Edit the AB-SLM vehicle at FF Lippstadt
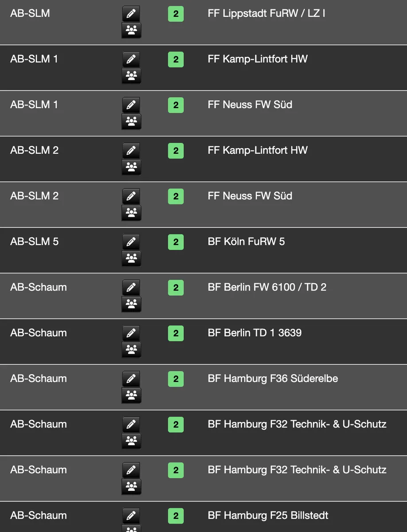 (x=131, y=14)
